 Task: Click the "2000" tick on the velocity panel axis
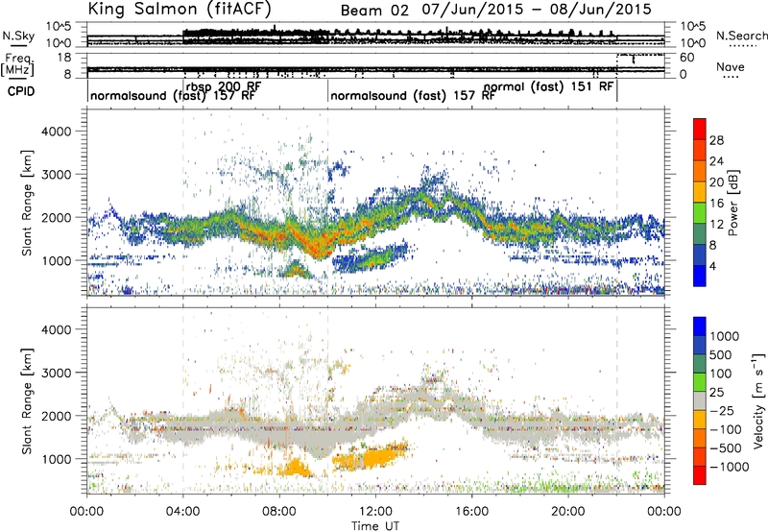(57, 416)
